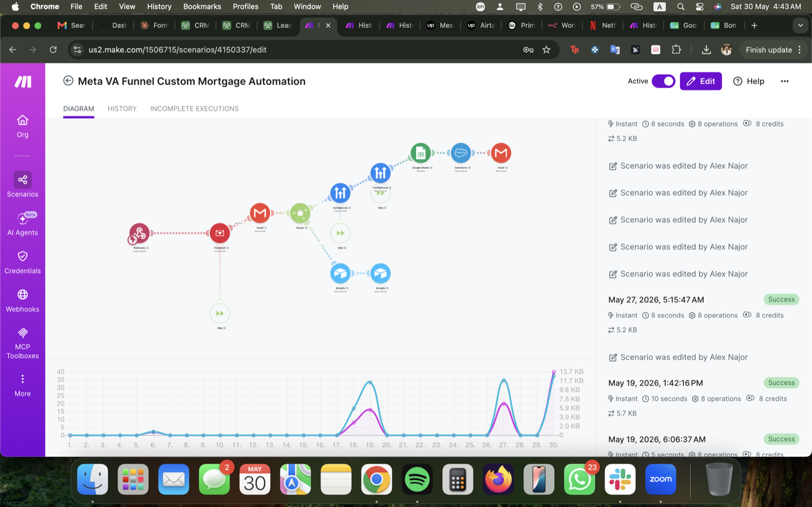812x507 pixels.
Task: Open the GoHighLevel Create a Contact module
Action: [340, 193]
